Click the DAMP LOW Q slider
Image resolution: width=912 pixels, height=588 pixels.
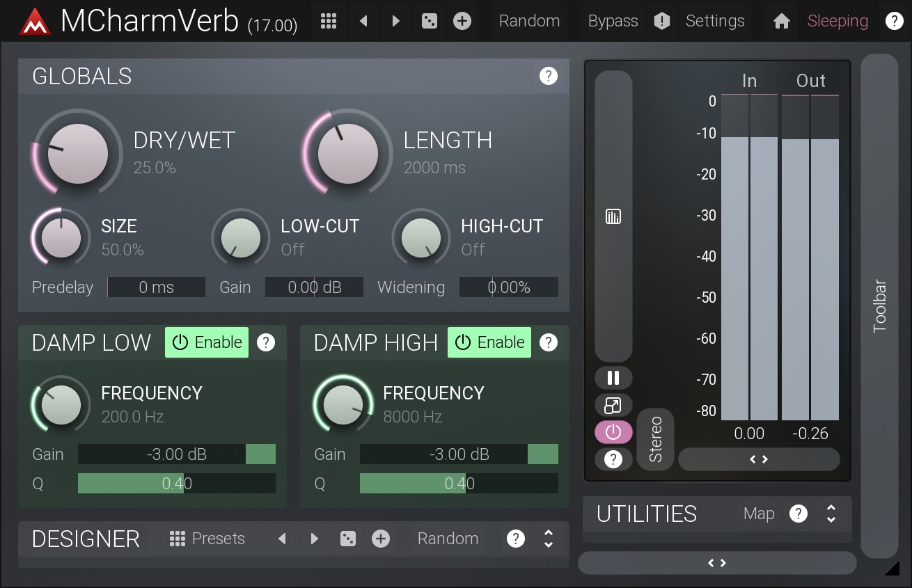point(177,484)
